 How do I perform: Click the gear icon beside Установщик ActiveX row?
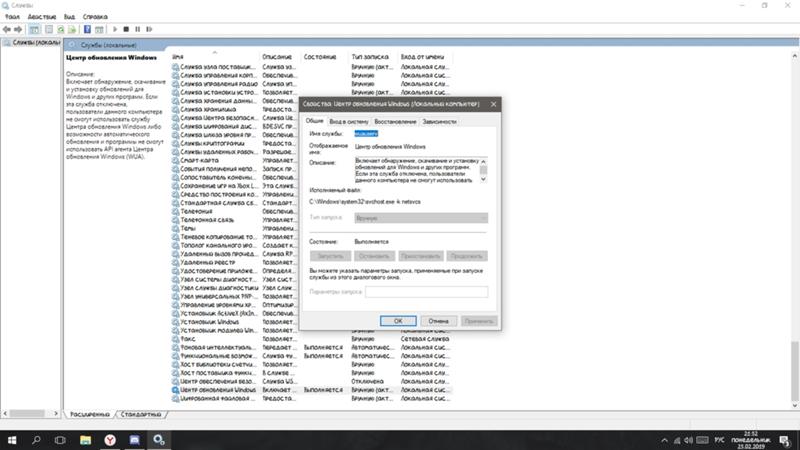tap(176, 313)
